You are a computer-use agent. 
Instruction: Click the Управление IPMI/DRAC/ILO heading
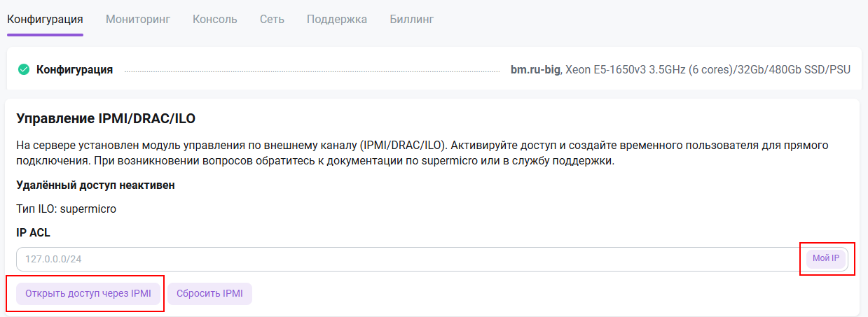tap(106, 119)
